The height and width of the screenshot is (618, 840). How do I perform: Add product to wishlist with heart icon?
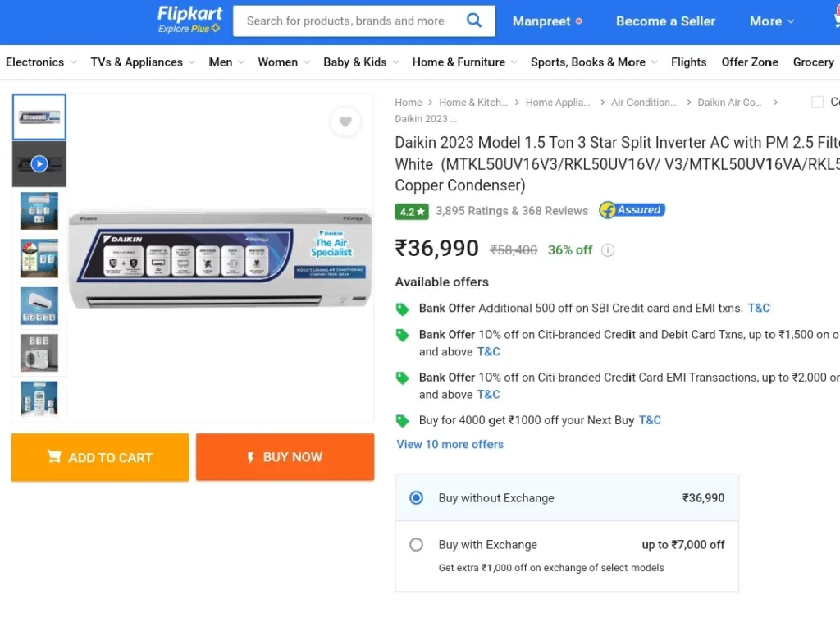345,121
